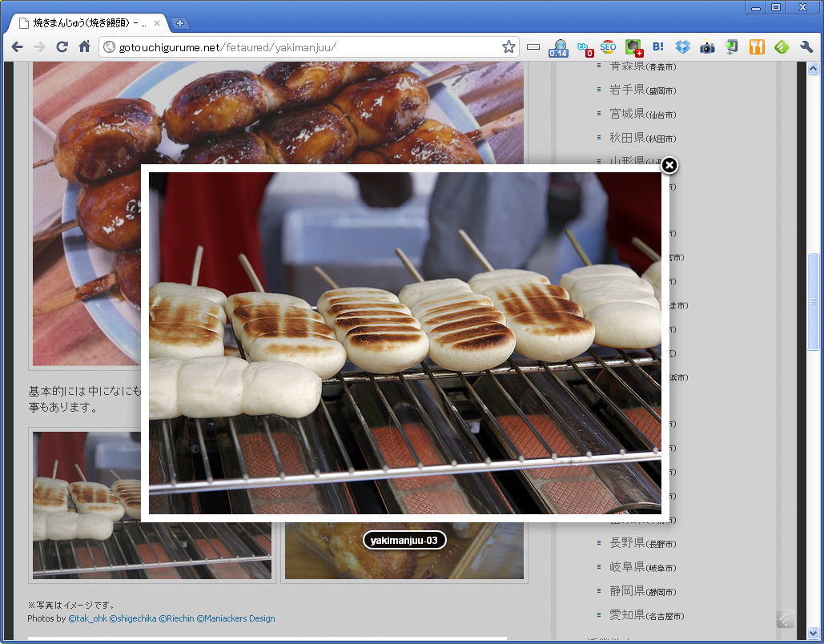Click the orange fork and knife extension

click(757, 47)
